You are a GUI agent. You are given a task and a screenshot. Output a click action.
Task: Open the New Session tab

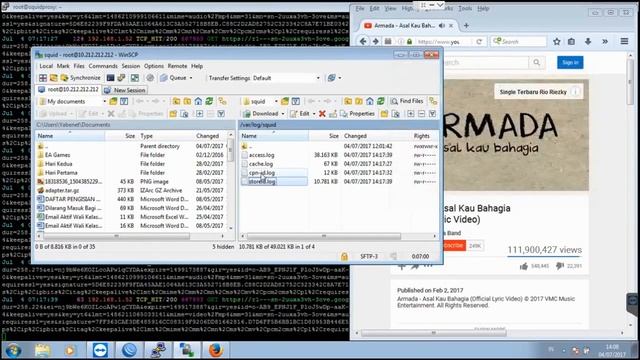tap(125, 90)
